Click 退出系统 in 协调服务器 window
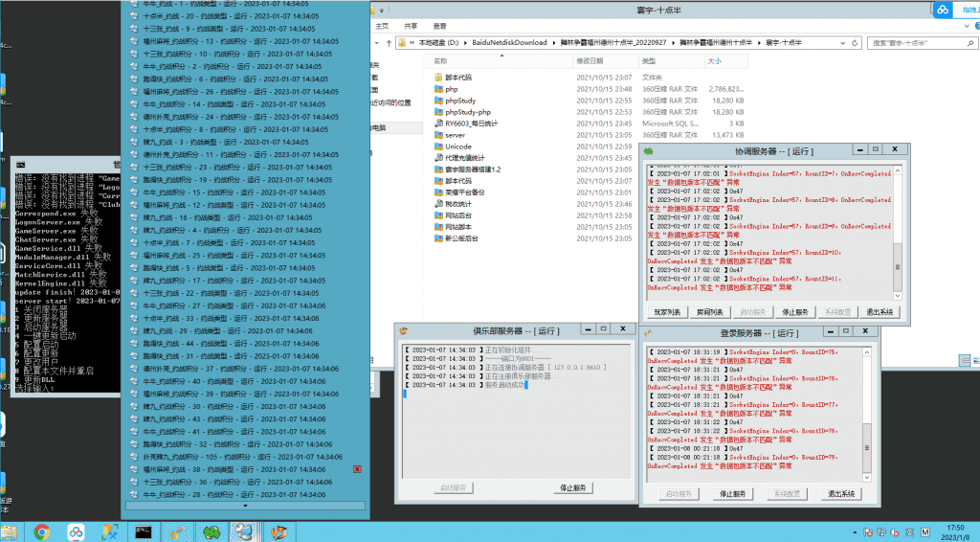 pos(880,312)
